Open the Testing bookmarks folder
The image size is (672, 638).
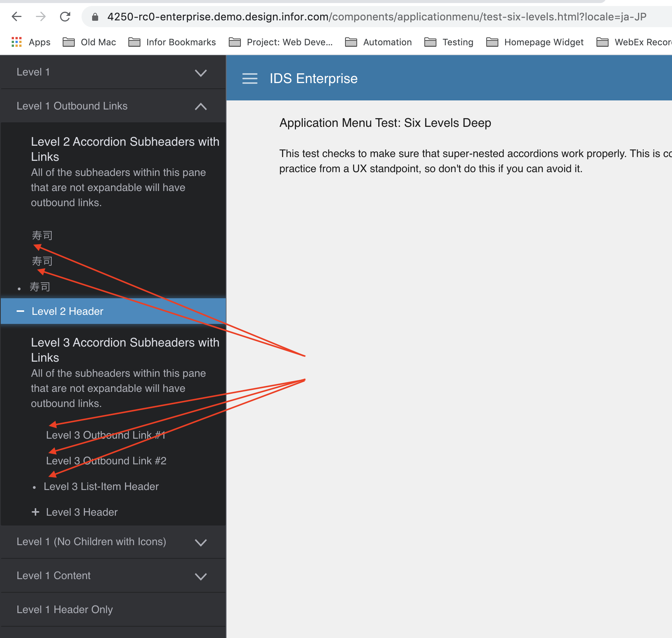tap(449, 42)
